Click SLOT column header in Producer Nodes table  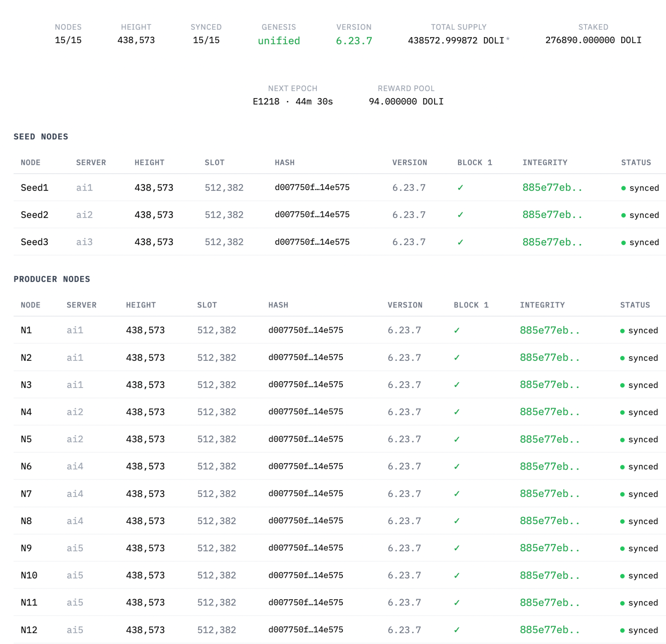click(207, 305)
